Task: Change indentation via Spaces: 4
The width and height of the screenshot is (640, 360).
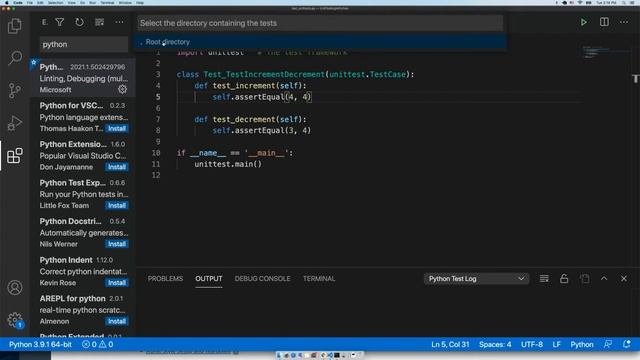Action: (x=495, y=344)
